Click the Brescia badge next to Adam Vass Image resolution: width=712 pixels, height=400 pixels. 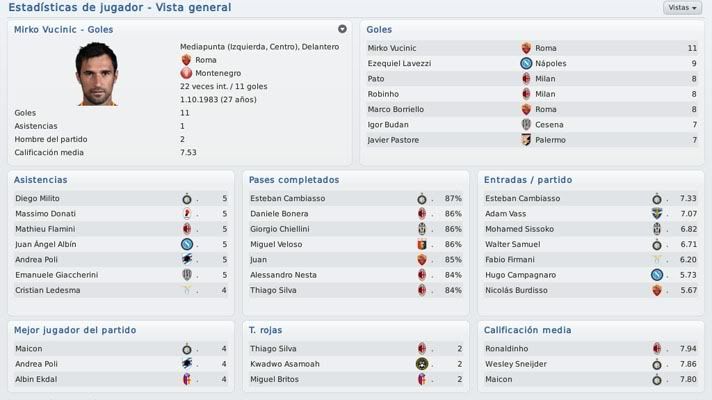[657, 213]
